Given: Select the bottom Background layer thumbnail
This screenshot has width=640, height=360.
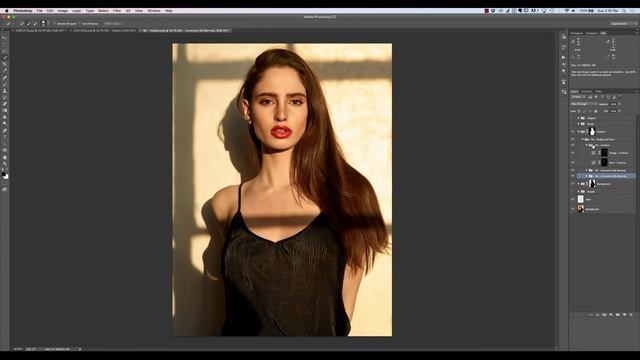Looking at the screenshot, I should coord(580,209).
